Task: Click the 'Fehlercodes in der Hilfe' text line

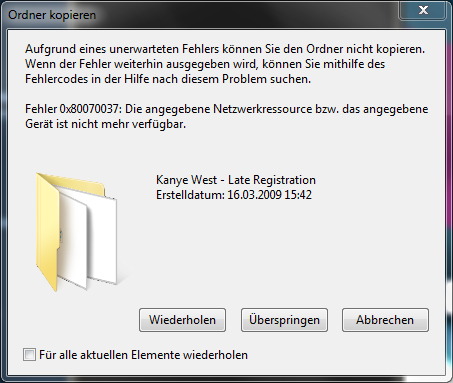Action: pos(168,79)
